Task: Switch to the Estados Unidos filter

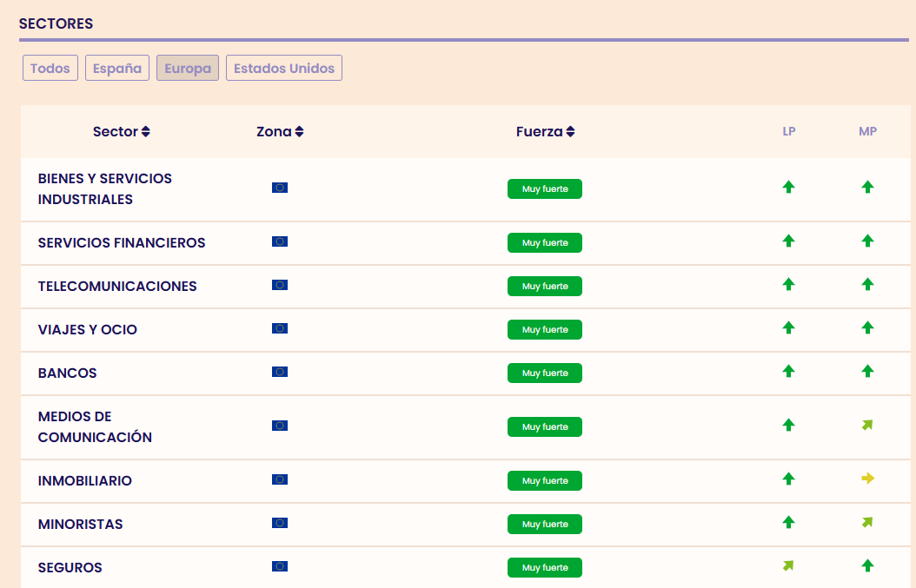Action: tap(284, 69)
